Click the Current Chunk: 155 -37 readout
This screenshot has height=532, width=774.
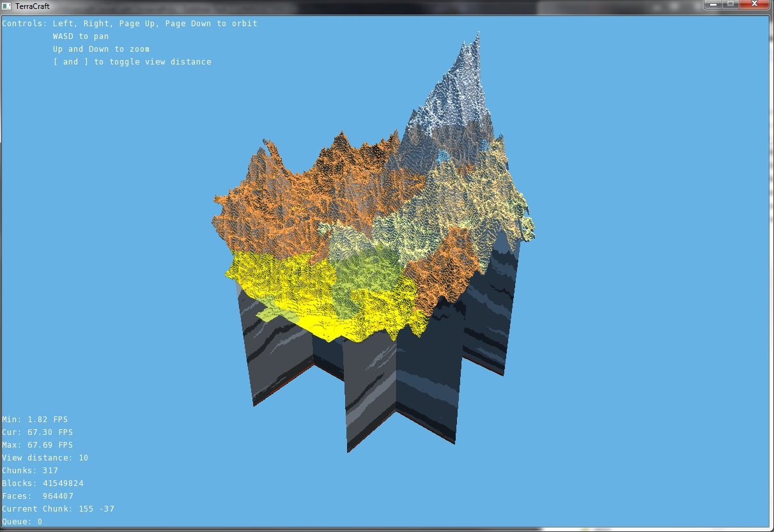[x=58, y=508]
